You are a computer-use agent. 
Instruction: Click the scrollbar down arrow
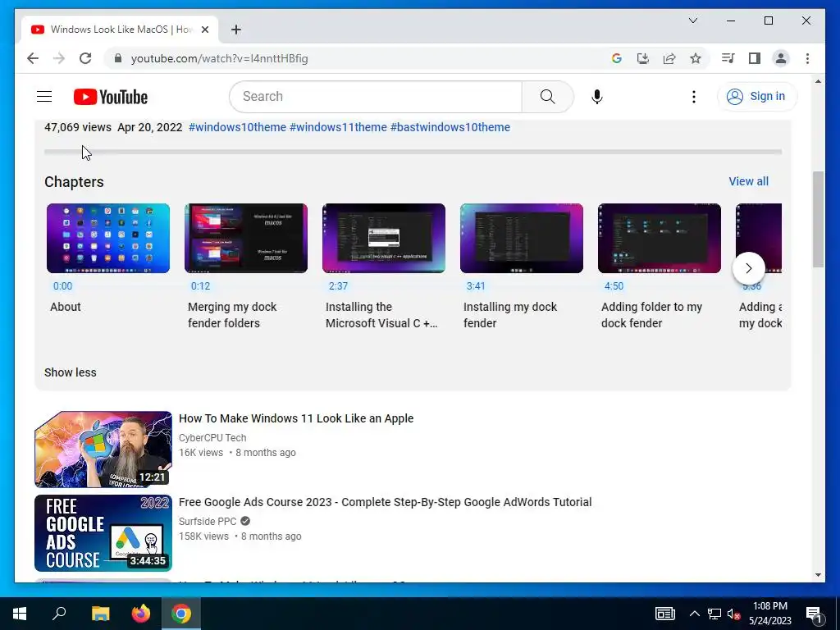tap(818, 575)
